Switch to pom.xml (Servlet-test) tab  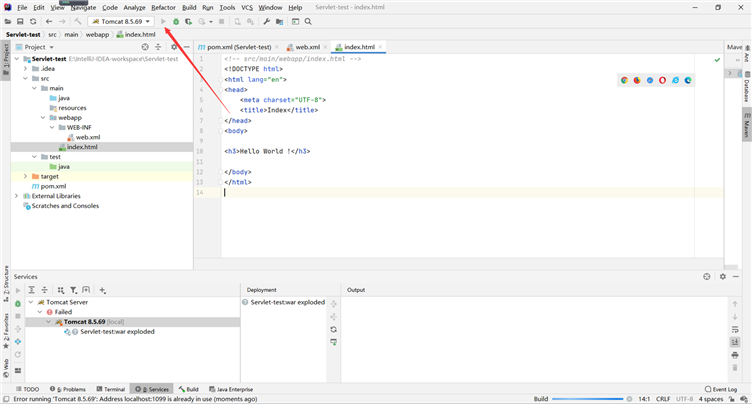point(238,47)
